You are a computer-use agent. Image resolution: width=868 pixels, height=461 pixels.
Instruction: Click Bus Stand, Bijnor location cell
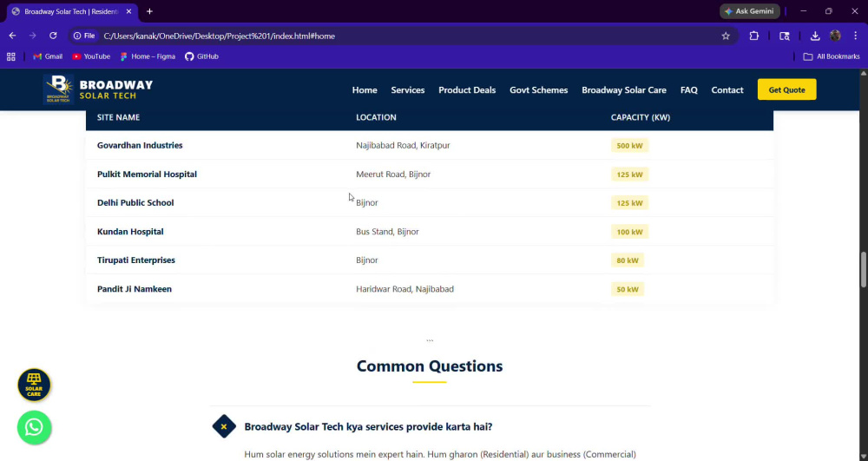click(x=387, y=231)
